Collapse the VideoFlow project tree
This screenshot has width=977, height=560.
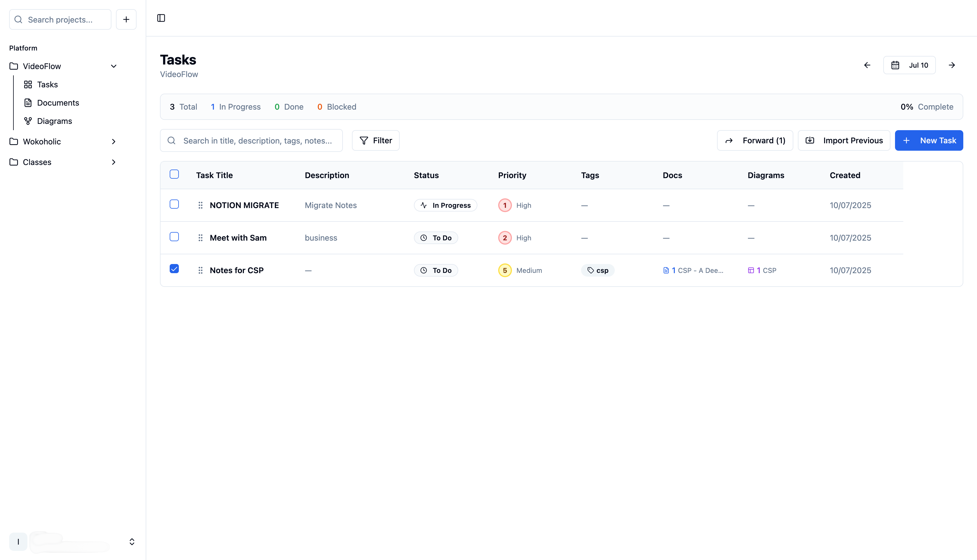114,66
